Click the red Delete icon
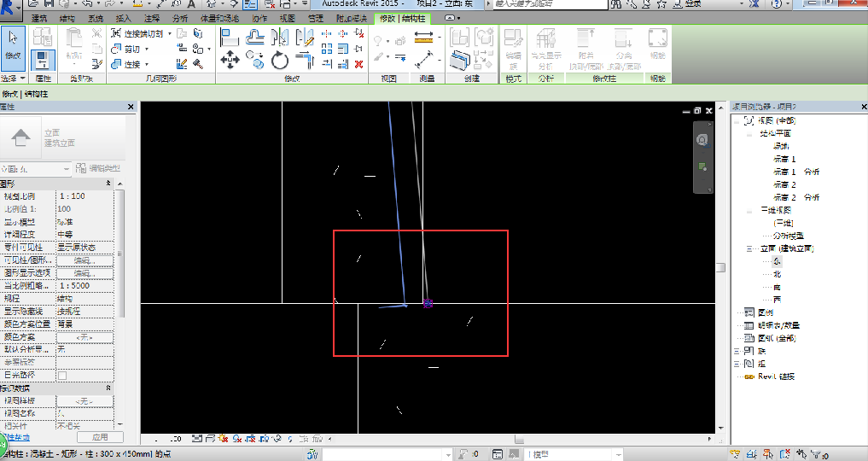868x461 pixels. tap(358, 63)
